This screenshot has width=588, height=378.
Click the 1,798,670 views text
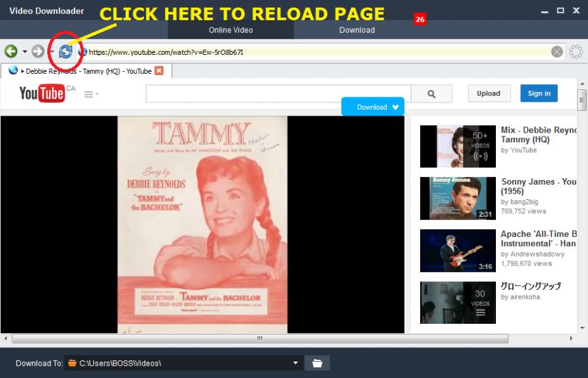pos(526,263)
